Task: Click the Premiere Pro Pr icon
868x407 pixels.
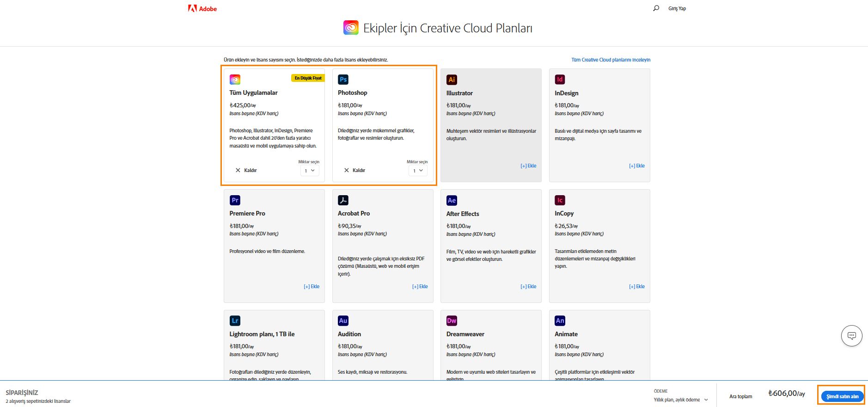Action: coord(235,200)
